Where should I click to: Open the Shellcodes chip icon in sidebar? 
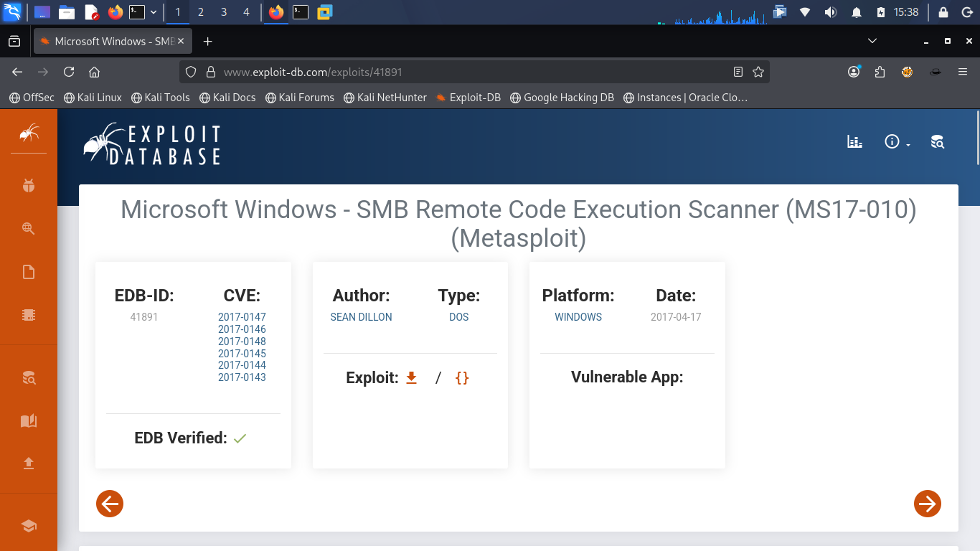pos(29,315)
